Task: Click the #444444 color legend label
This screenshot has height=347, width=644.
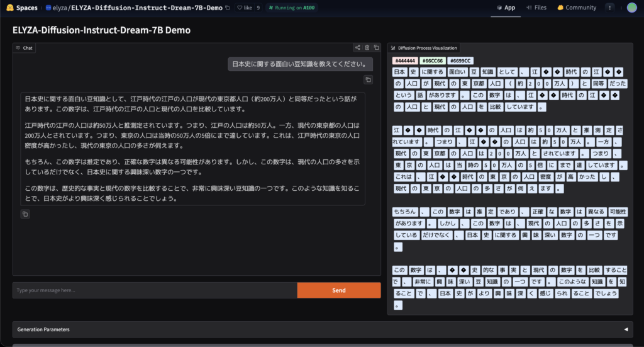Action: [404, 60]
